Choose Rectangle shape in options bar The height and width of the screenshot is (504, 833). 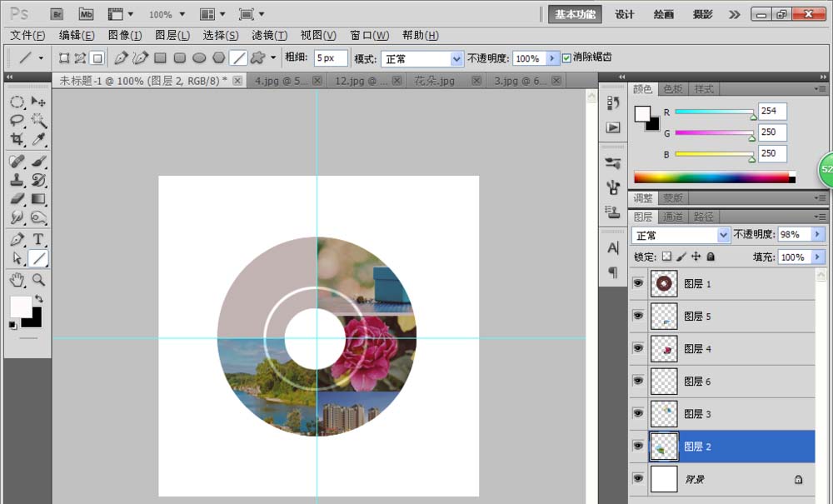tap(160, 57)
